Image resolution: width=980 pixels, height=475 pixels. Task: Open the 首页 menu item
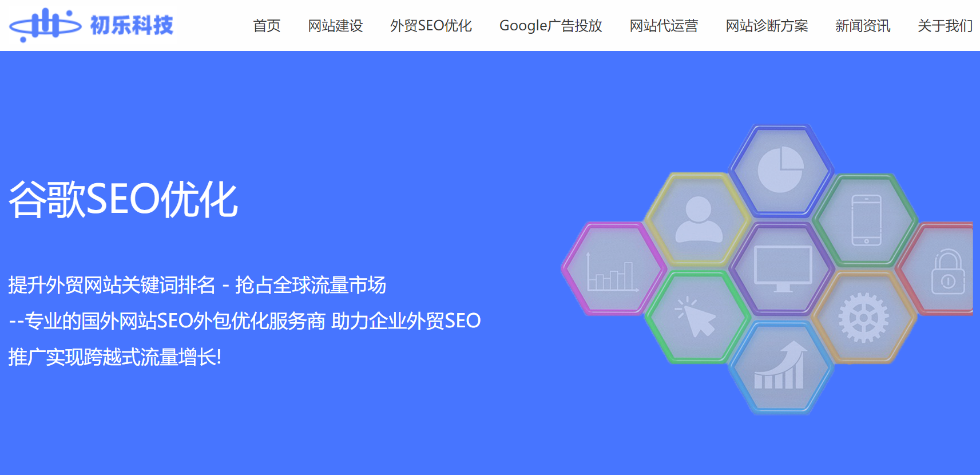coord(267,26)
